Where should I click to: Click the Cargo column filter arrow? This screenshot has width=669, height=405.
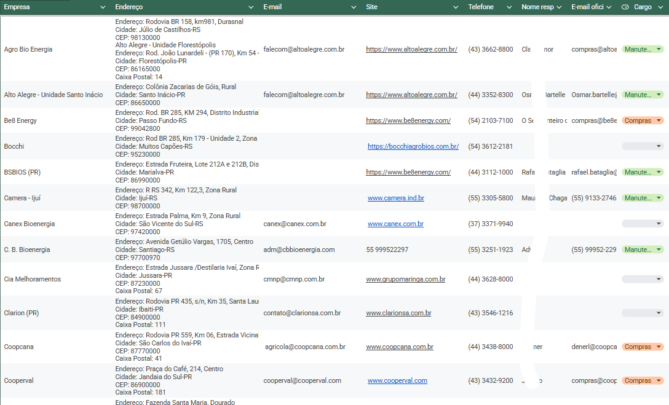tap(661, 6)
